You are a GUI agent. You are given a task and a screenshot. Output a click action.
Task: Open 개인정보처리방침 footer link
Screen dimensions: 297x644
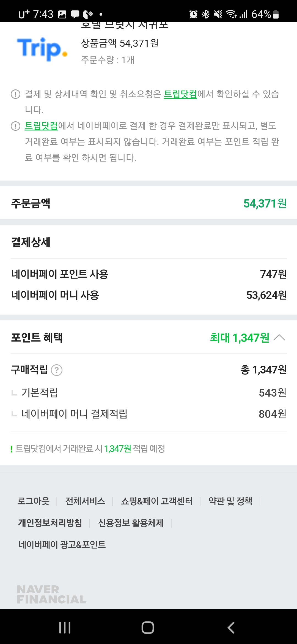tap(50, 523)
